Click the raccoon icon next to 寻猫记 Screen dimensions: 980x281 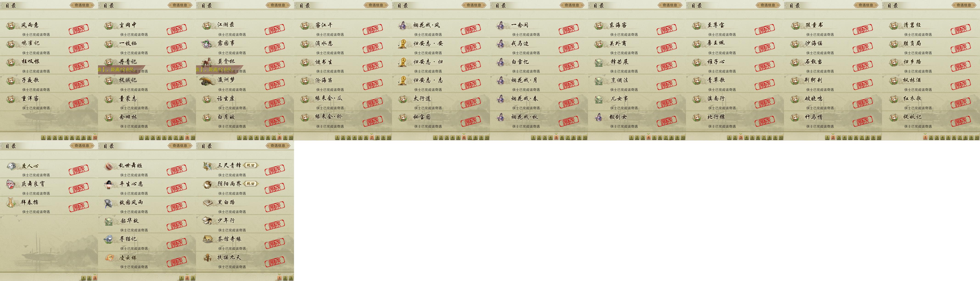pos(109,239)
